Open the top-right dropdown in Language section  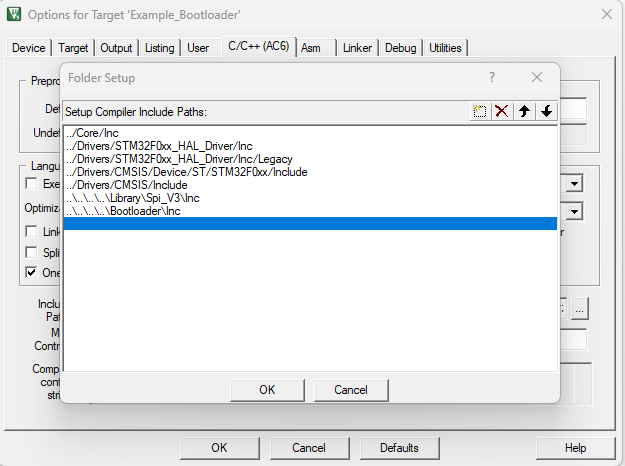click(x=576, y=184)
